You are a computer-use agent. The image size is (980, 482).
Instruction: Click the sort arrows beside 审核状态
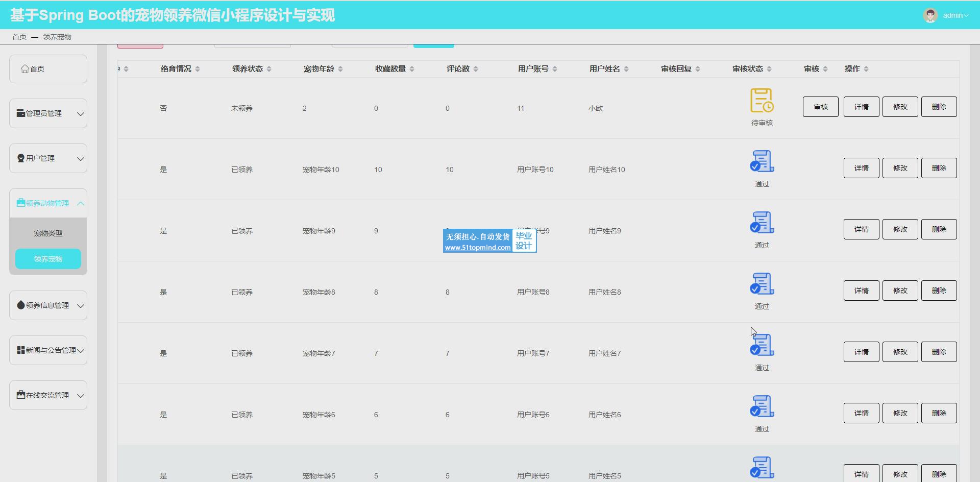769,69
